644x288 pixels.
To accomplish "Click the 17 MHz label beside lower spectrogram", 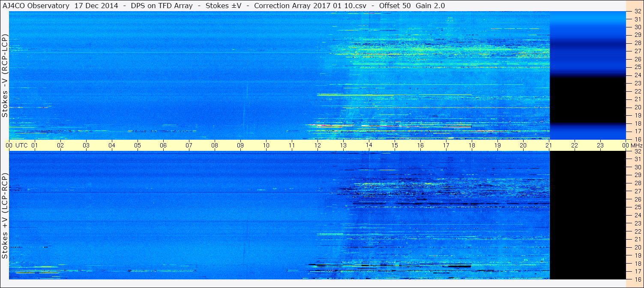I will pos(638,271).
